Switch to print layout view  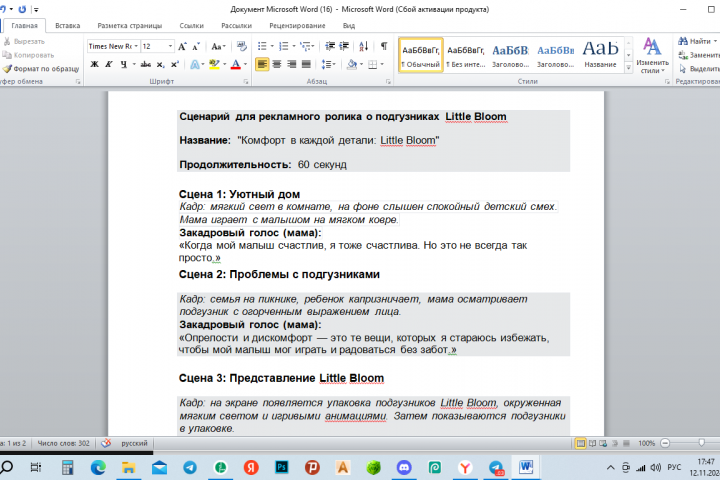[x=580, y=443]
